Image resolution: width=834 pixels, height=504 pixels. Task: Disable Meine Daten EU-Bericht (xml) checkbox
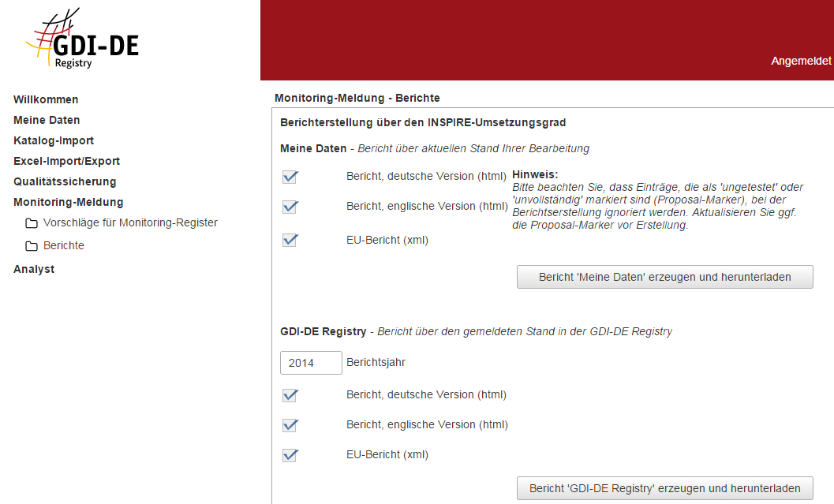click(290, 240)
